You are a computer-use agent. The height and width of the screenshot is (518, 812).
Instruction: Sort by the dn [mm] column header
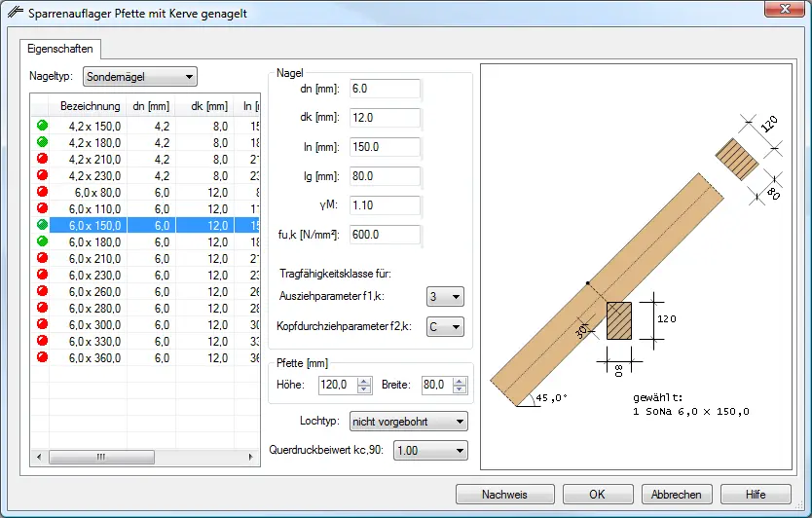point(151,106)
